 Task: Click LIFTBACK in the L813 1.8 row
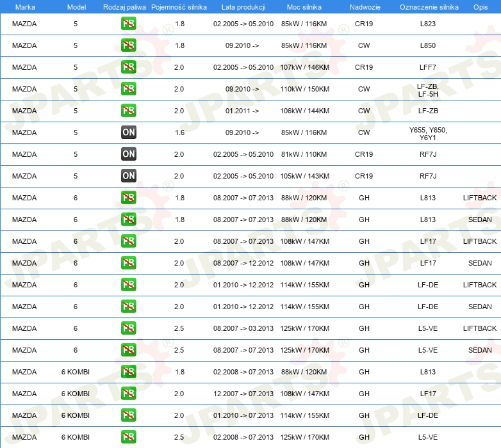480,198
